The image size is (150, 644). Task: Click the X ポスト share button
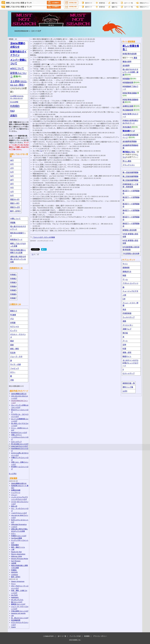tap(35, 249)
